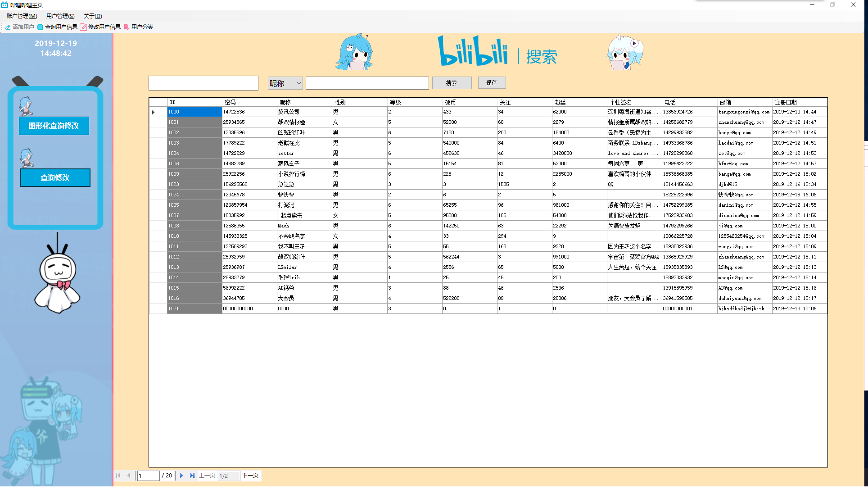Select the nickname cell 小说排行榜
The image size is (868, 490).
click(304, 174)
